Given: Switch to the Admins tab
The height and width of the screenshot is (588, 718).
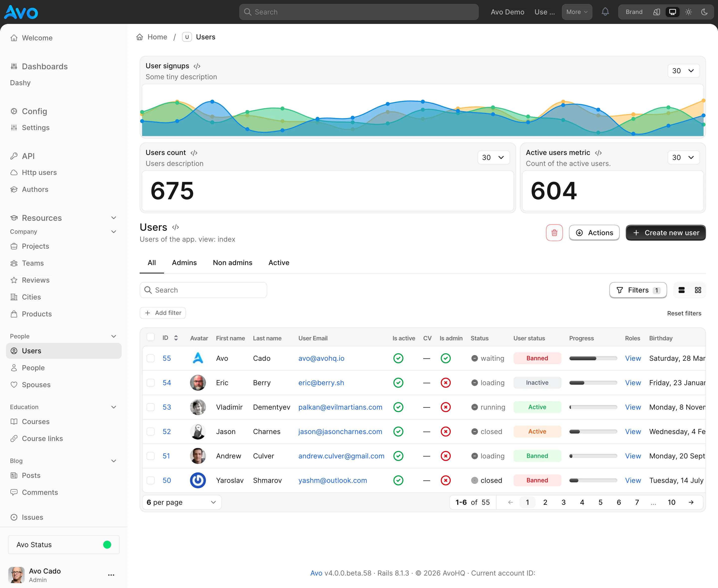Looking at the screenshot, I should 184,263.
